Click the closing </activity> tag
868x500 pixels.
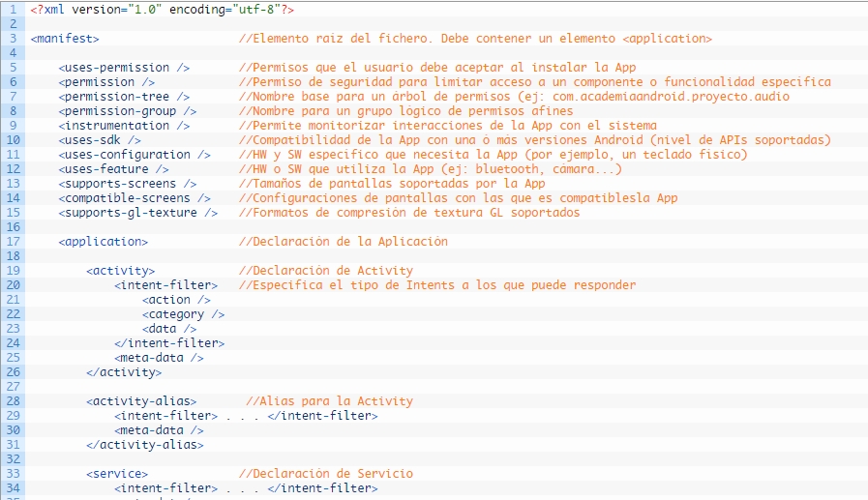tap(124, 372)
